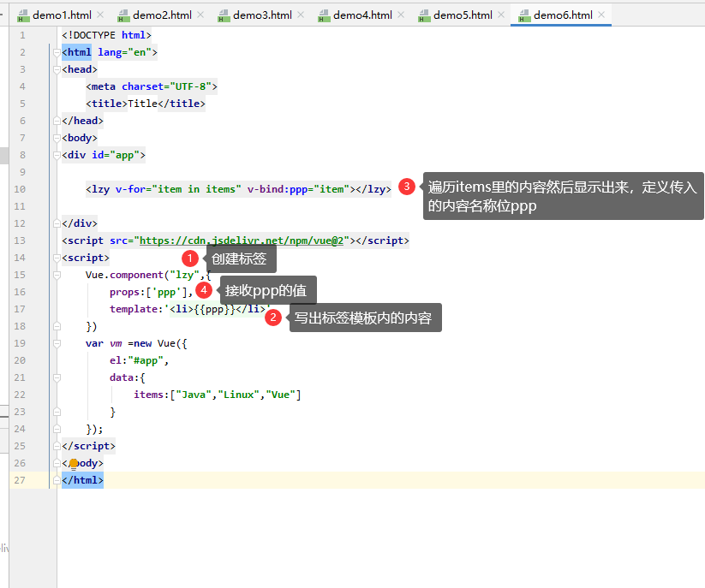Click line number 10 in gutter

click(x=20, y=189)
